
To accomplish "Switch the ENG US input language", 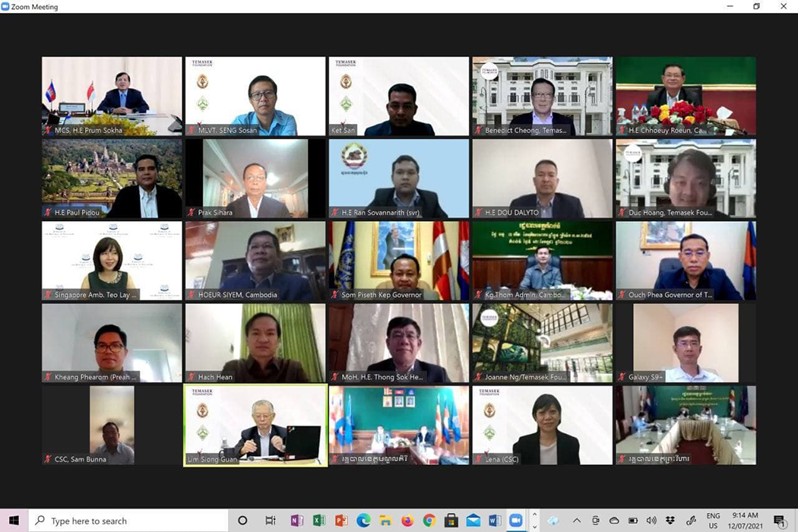I will click(x=713, y=521).
